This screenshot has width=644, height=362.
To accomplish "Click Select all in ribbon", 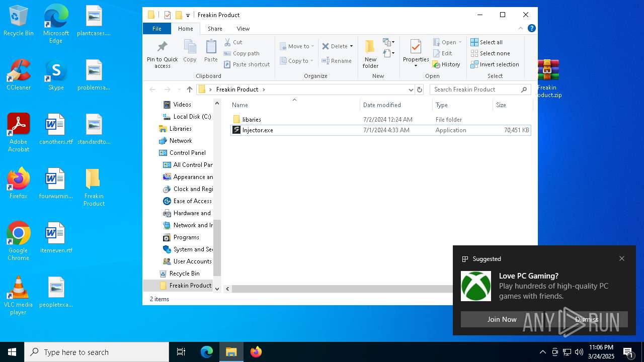I will pyautogui.click(x=487, y=42).
